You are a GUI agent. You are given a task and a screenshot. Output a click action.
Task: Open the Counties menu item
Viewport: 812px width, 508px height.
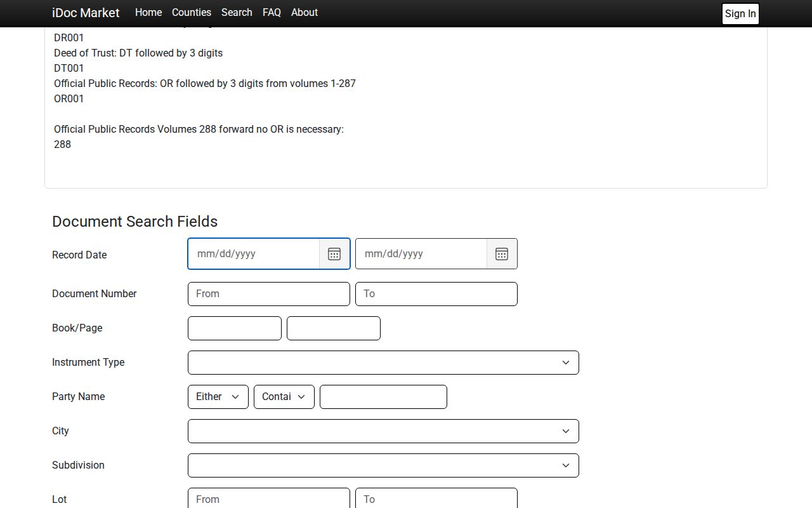(192, 13)
